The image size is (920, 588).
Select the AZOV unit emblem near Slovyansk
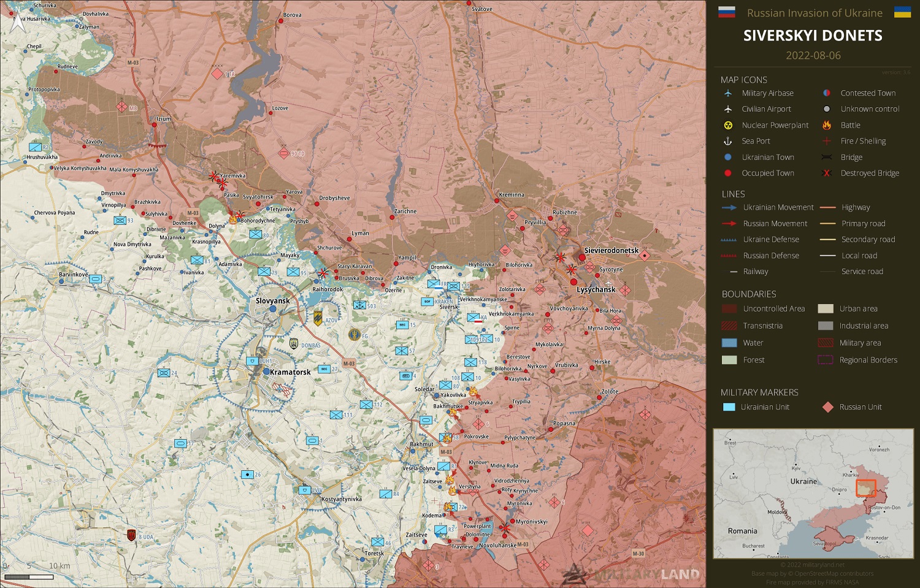318,318
